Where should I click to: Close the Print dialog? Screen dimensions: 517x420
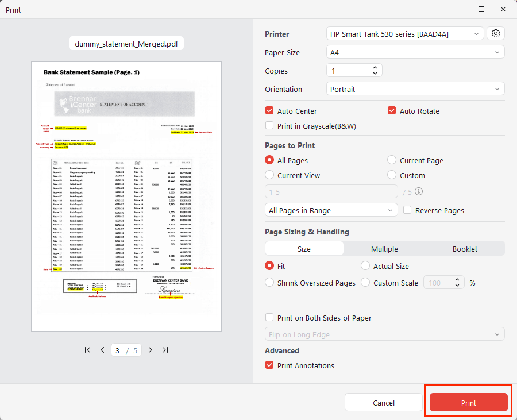[503, 9]
